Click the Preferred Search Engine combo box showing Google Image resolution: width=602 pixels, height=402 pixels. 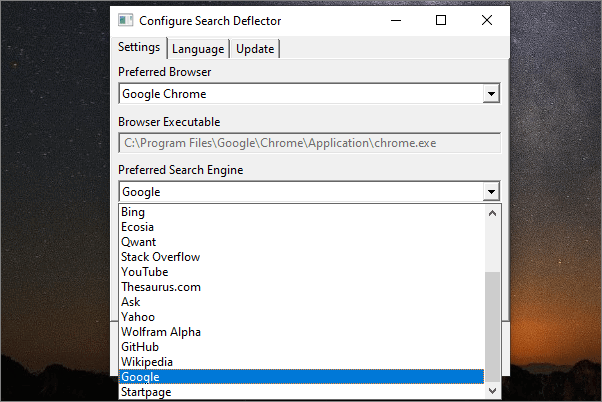tap(309, 192)
